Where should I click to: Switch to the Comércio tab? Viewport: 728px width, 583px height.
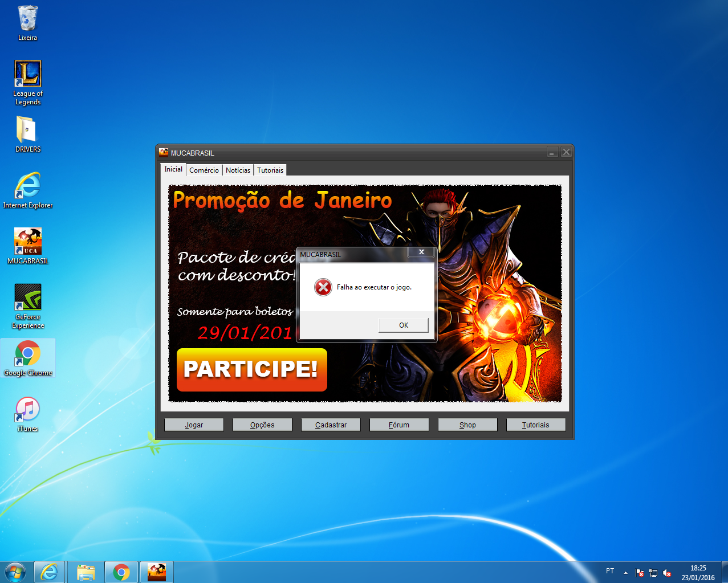tap(204, 170)
